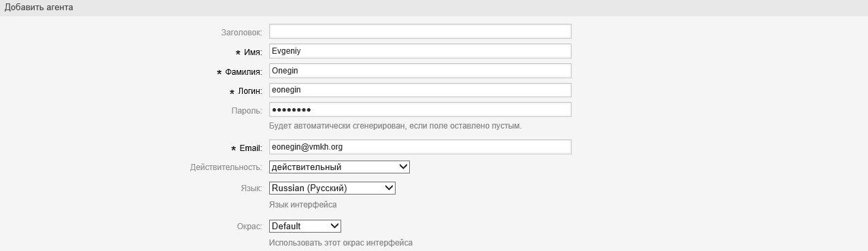Viewport: 868px width, 251px height.
Task: Open the Язык dropdown showing Russian
Action: 332,188
